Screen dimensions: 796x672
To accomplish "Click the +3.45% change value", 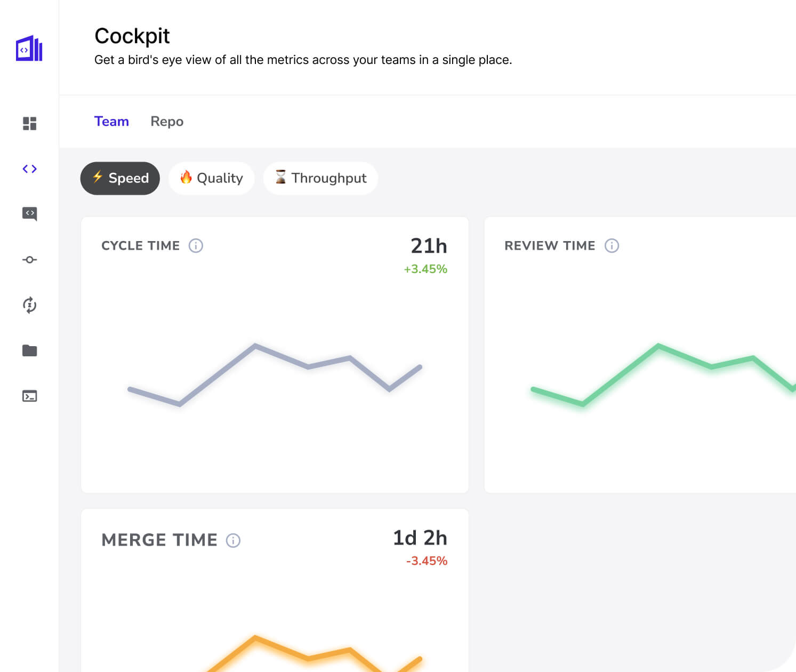I will [425, 269].
